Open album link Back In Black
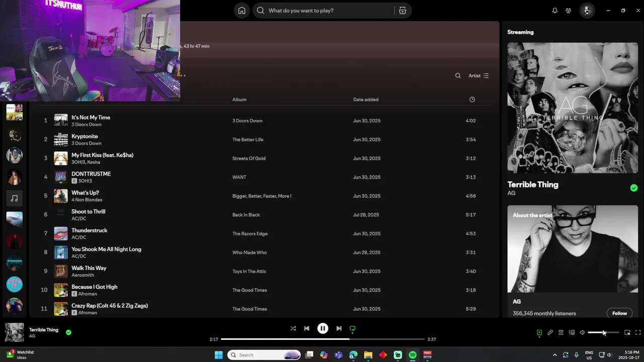644x362 pixels. click(x=246, y=215)
